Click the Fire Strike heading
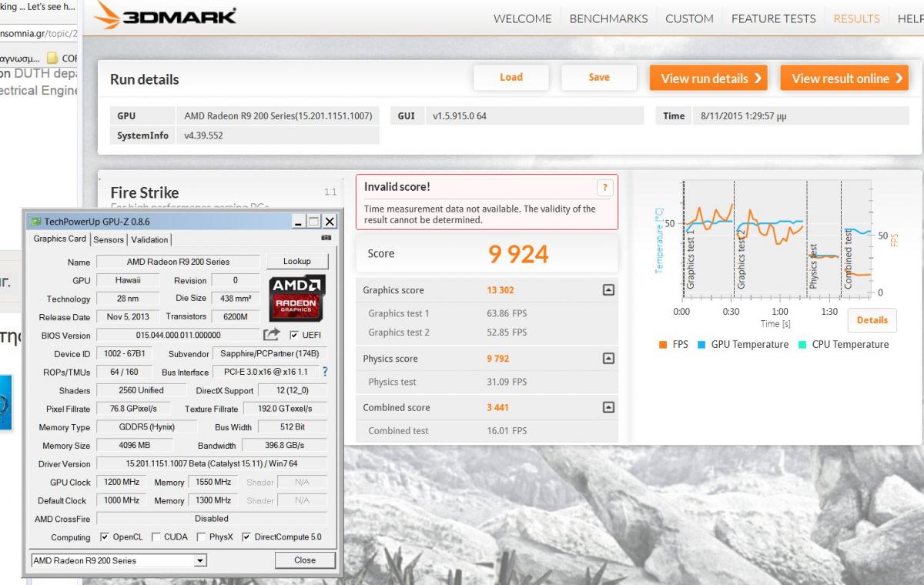Image resolution: width=924 pixels, height=585 pixels. [x=144, y=192]
